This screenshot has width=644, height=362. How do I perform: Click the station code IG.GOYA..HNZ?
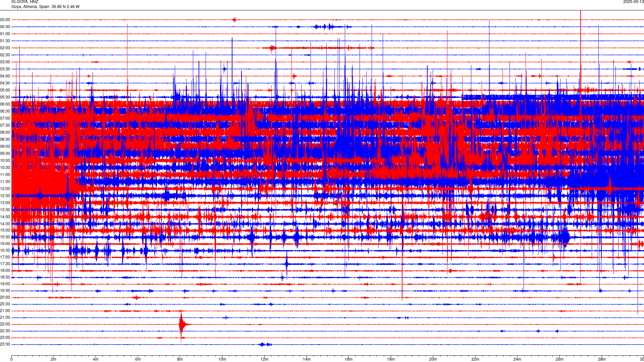[25, 2]
